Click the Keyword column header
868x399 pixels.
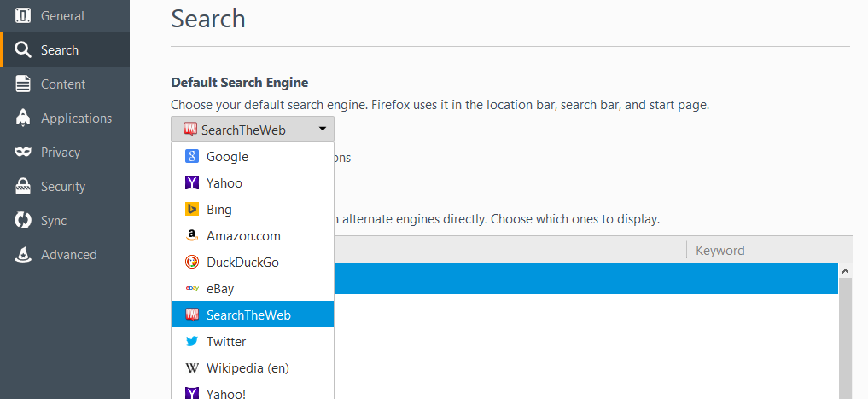coord(719,251)
